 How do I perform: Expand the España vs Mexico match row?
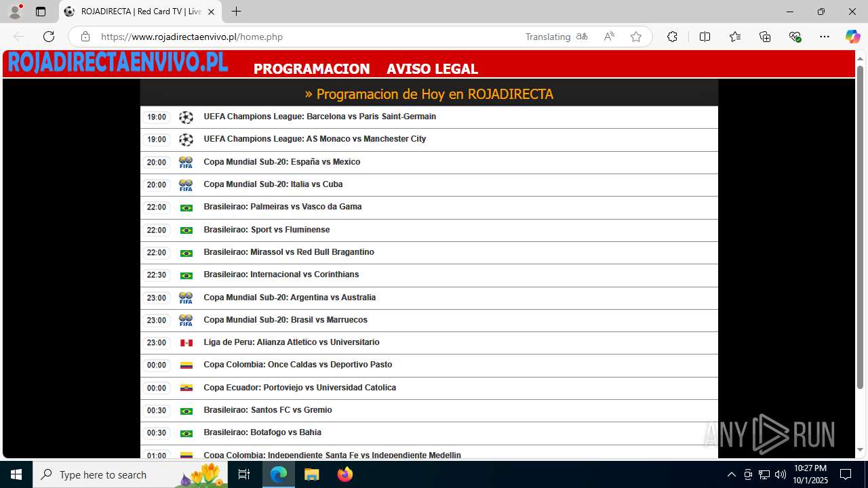click(x=429, y=162)
